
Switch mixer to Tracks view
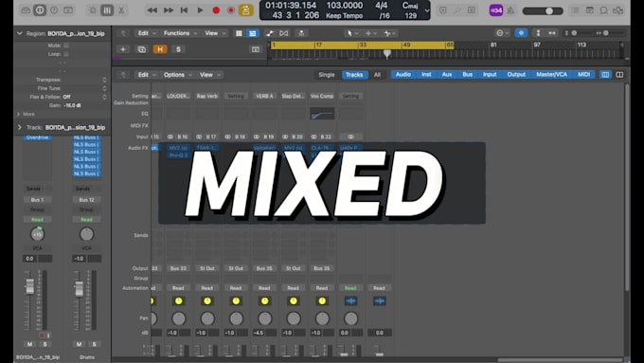pyautogui.click(x=354, y=75)
